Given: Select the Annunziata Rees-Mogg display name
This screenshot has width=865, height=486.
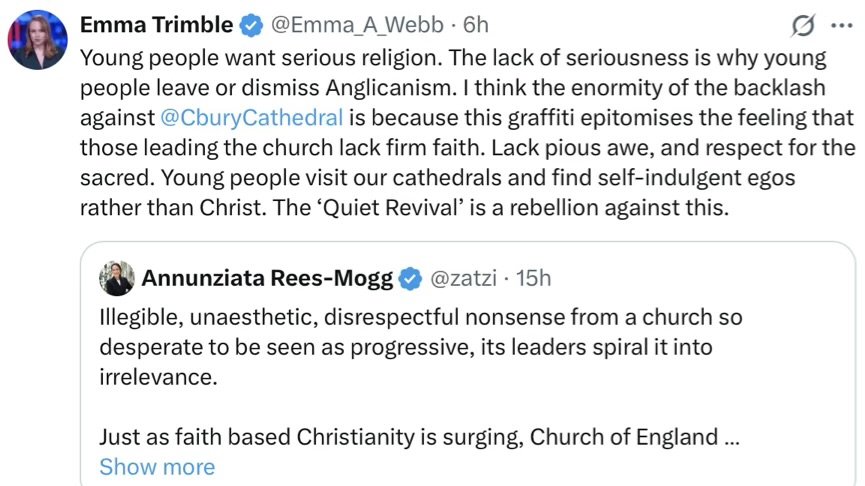Looking at the screenshot, I should pyautogui.click(x=267, y=279).
